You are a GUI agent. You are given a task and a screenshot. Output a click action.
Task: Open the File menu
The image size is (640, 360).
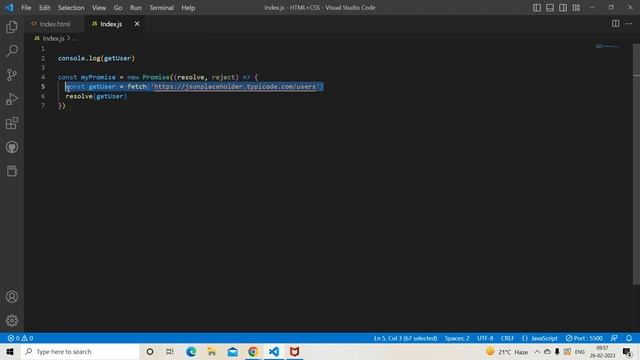[x=26, y=8]
